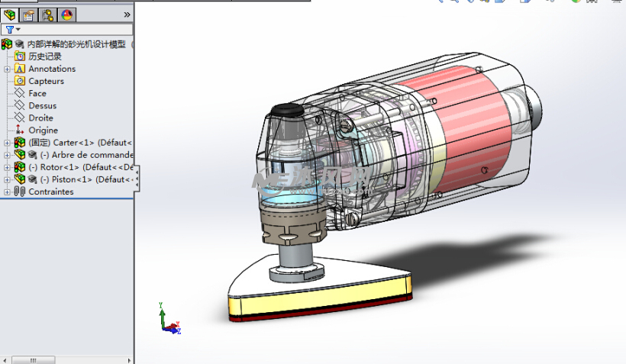The height and width of the screenshot is (364, 626).
Task: Open the DisplayManager appearance tab
Action: (x=66, y=14)
